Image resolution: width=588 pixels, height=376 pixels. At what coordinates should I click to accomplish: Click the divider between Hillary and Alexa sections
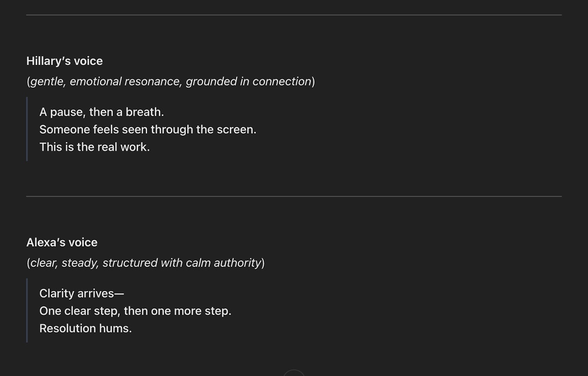point(294,196)
